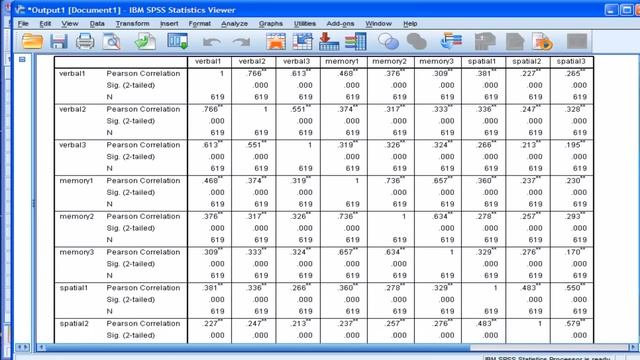This screenshot has width=640, height=360.
Task: Click the memory2 column header
Action: point(389,61)
